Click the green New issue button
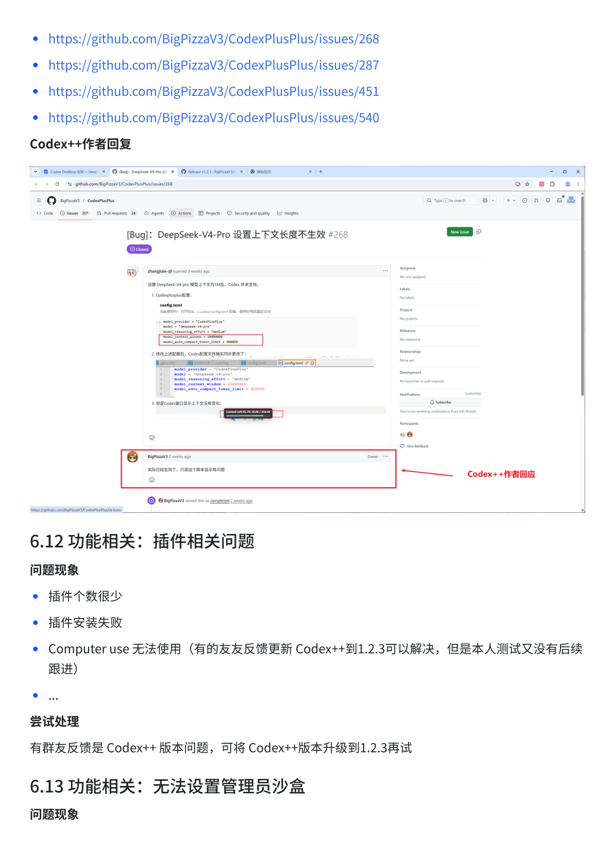This screenshot has height=868, width=614. click(x=460, y=232)
